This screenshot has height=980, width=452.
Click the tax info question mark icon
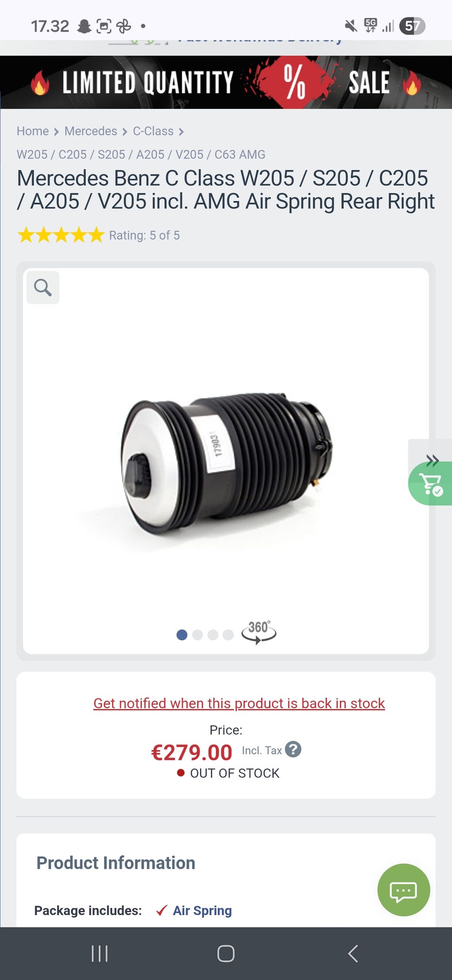pyautogui.click(x=293, y=749)
